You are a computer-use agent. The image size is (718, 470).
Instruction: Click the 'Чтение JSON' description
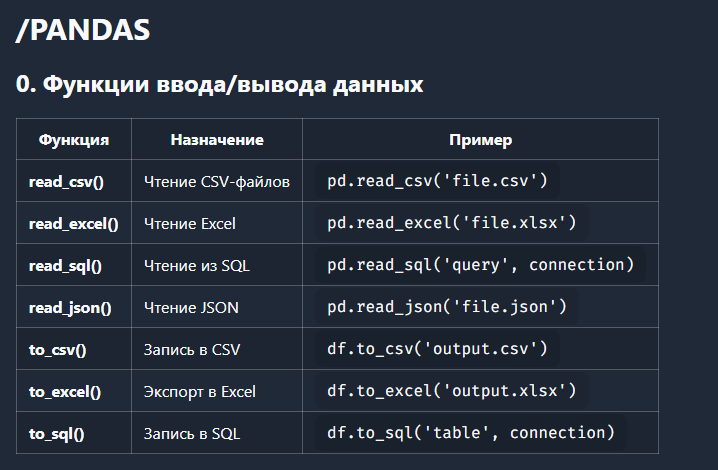191,308
